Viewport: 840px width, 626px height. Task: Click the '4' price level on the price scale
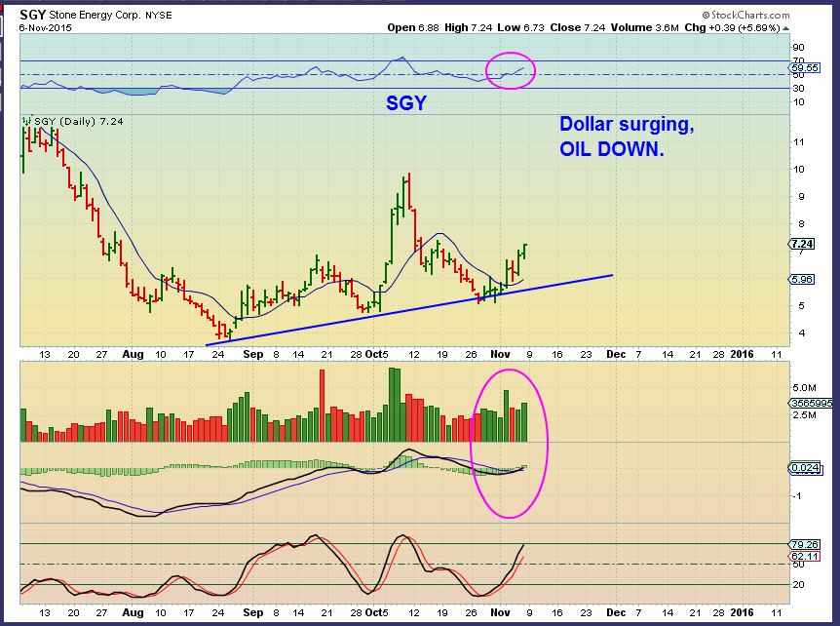(x=801, y=333)
